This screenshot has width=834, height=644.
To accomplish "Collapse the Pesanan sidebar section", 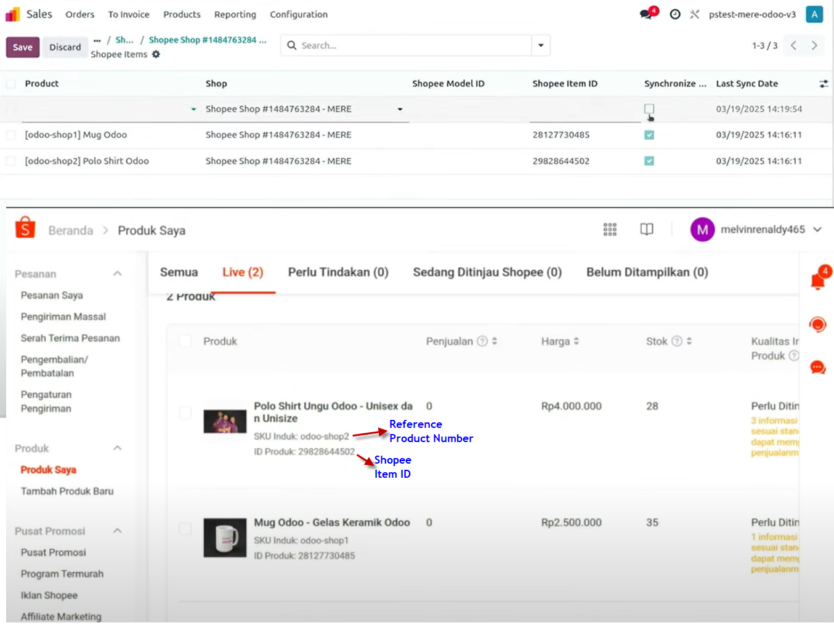I will click(118, 273).
